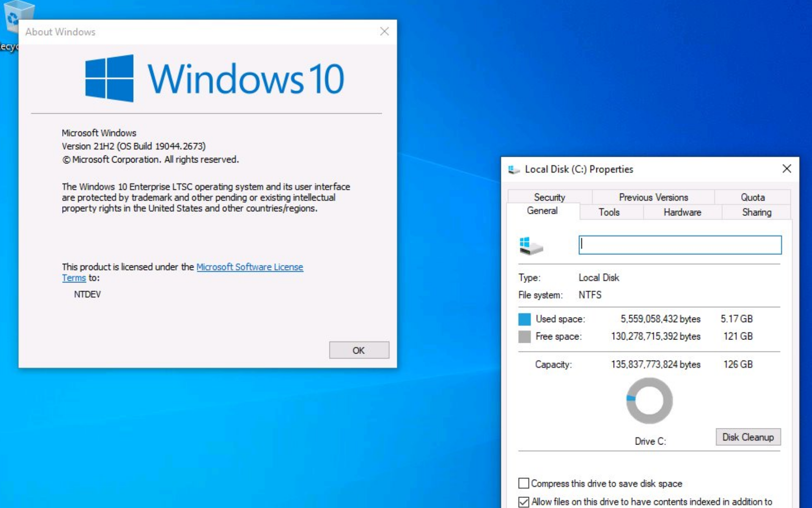Open the Previous Versions tab
The height and width of the screenshot is (508, 812).
point(653,197)
